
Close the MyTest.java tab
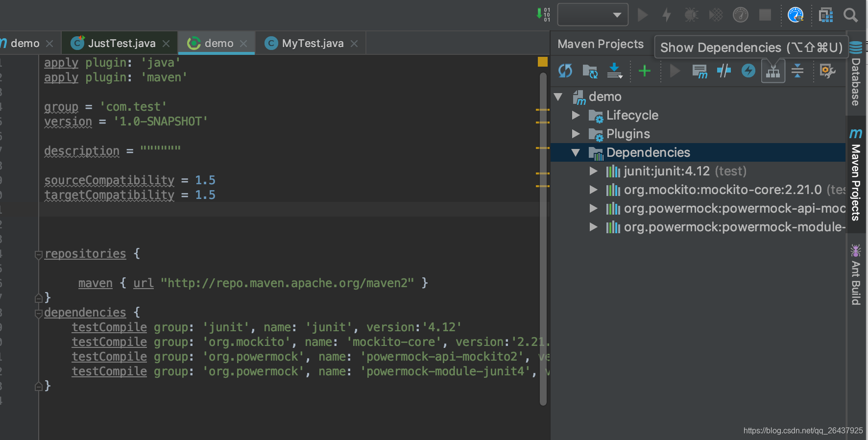click(354, 44)
